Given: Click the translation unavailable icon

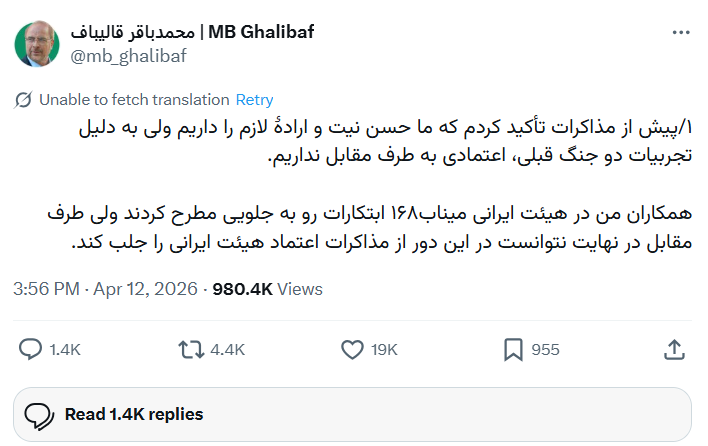Looking at the screenshot, I should [x=25, y=100].
